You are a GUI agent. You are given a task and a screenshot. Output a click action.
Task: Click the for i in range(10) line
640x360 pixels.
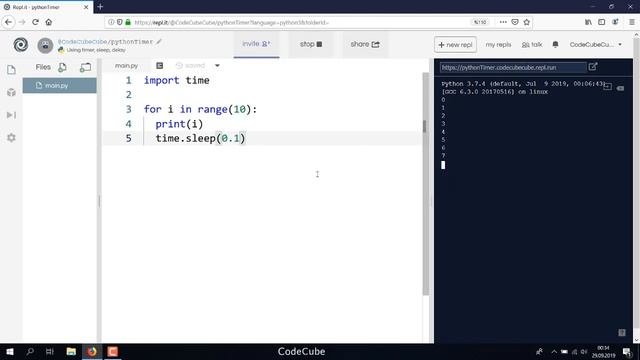tap(200, 109)
